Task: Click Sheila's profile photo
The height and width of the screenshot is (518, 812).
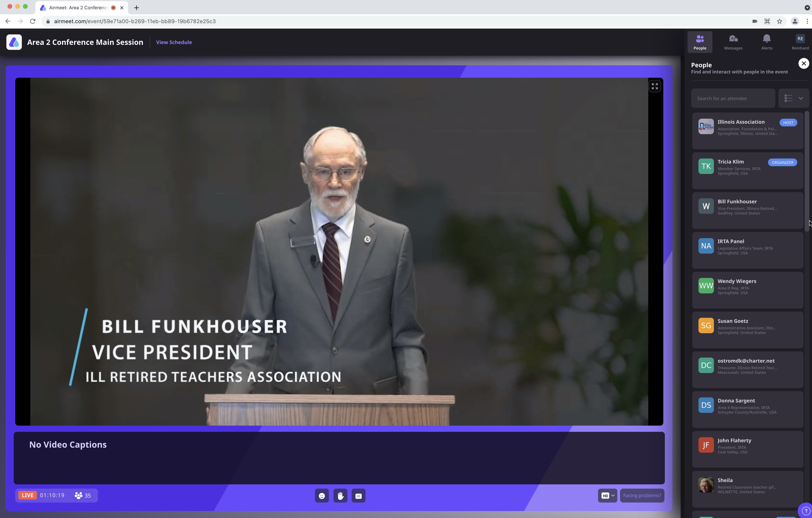Action: tap(706, 485)
